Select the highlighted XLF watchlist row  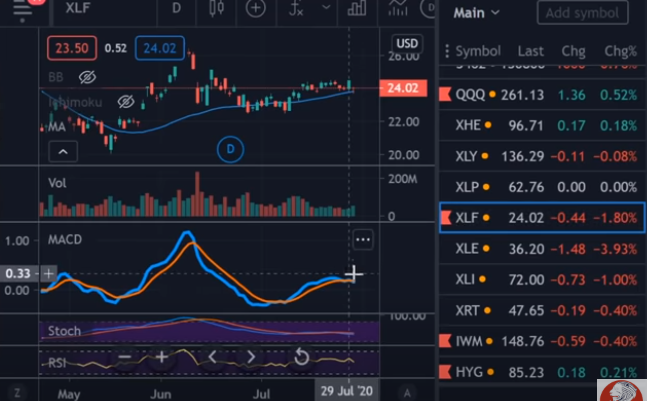(541, 217)
